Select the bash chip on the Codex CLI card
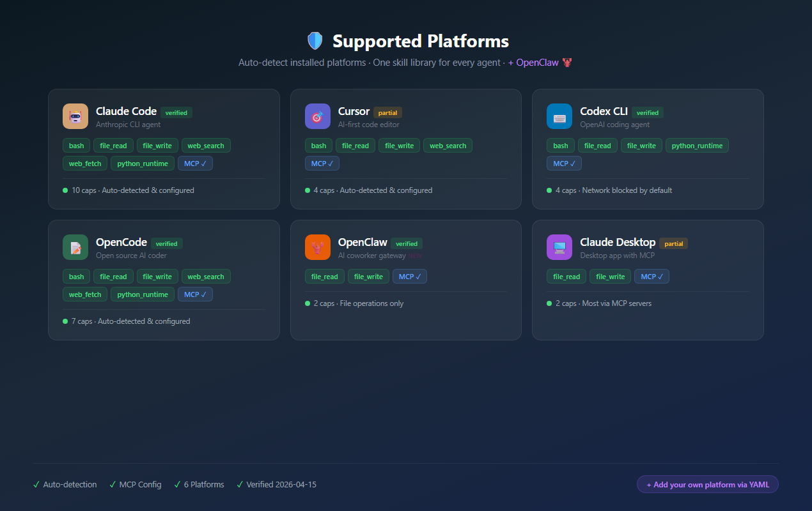The width and height of the screenshot is (812, 511). [x=560, y=145]
